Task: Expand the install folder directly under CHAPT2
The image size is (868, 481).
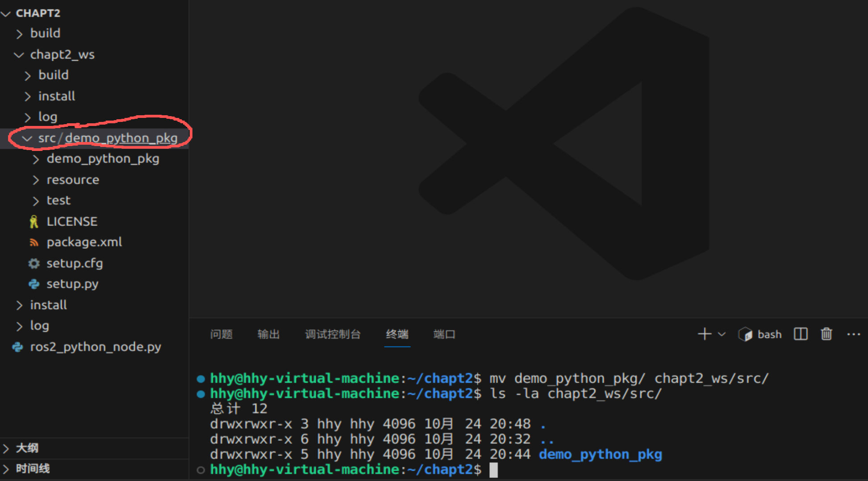Action: [19, 305]
